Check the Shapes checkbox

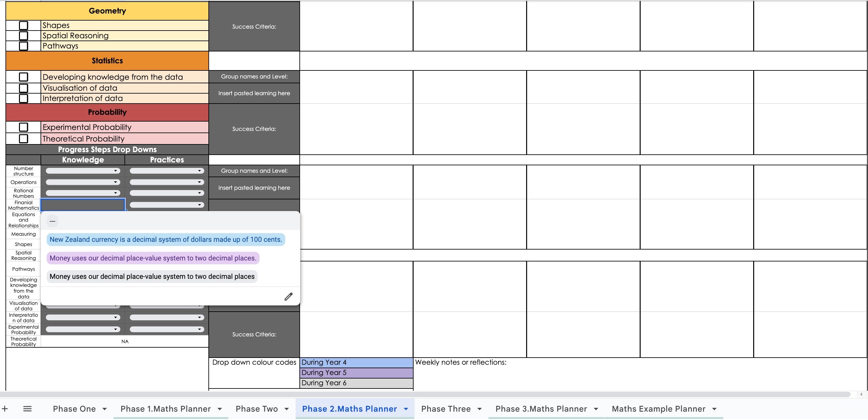tap(23, 25)
